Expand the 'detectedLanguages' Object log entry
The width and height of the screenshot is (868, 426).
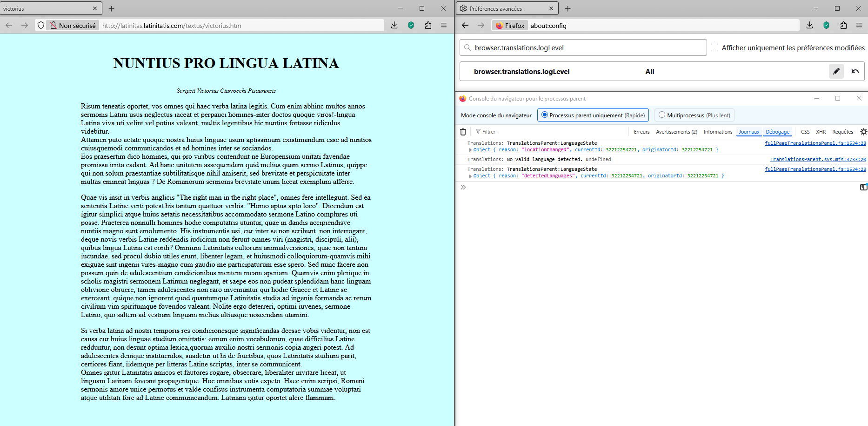click(x=470, y=176)
